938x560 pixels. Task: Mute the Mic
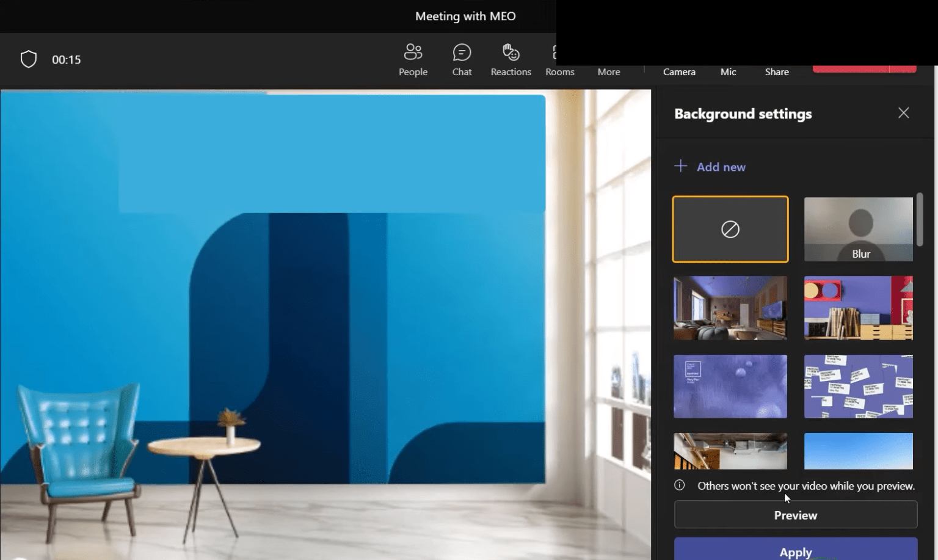[728, 71]
